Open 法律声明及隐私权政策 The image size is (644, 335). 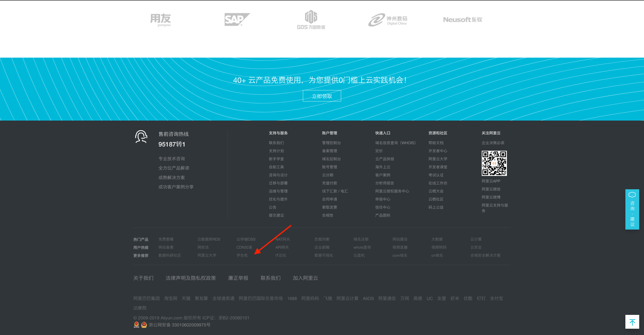click(191, 278)
